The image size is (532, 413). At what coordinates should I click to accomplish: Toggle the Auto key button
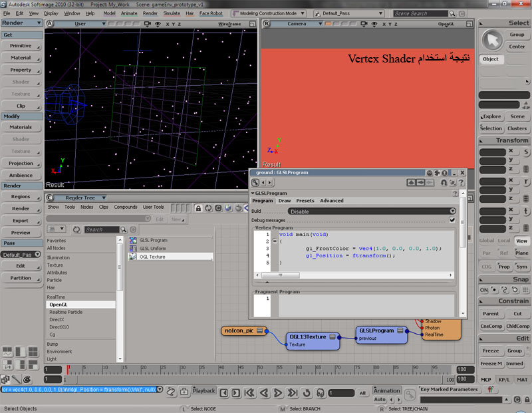coord(380,400)
